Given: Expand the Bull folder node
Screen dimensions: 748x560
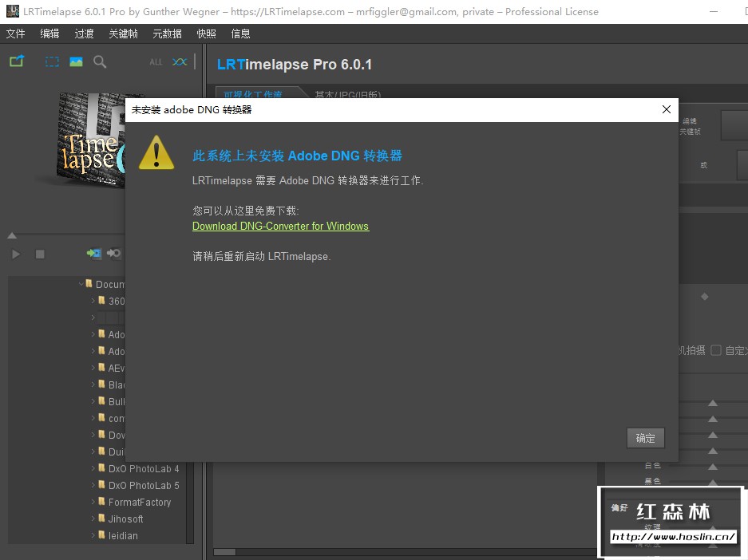Looking at the screenshot, I should [x=93, y=401].
